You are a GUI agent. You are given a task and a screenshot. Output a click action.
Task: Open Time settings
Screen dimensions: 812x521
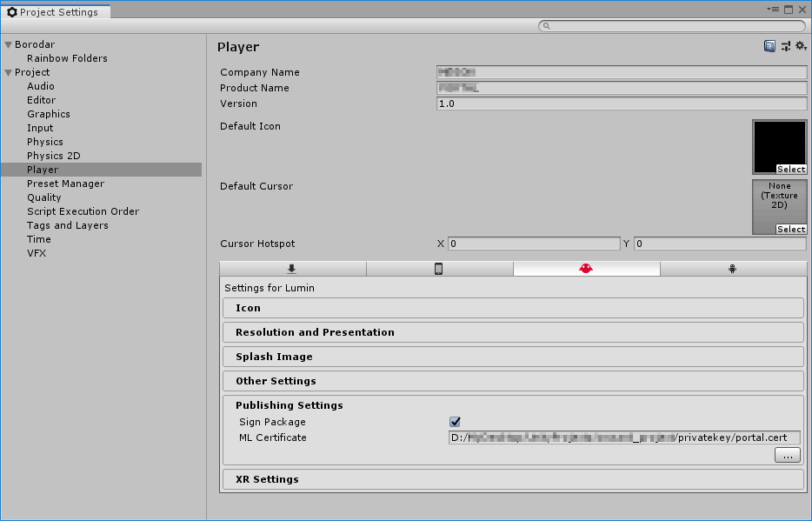point(39,239)
